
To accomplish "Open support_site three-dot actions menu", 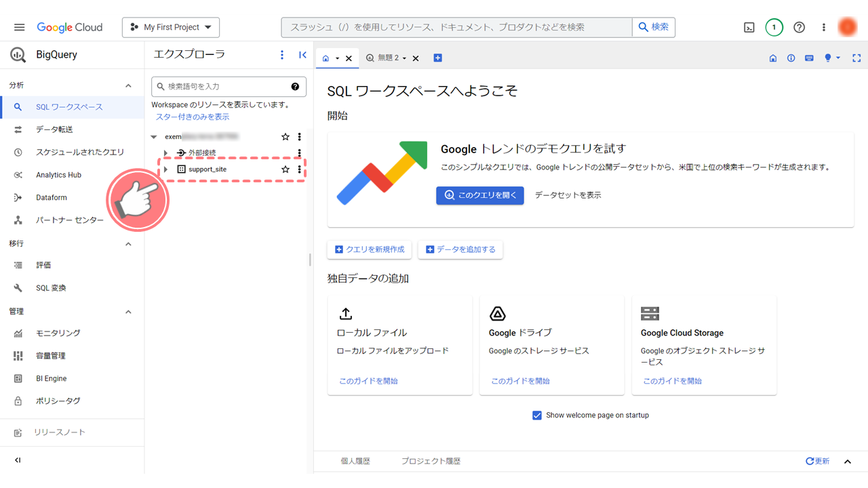I will tap(299, 169).
